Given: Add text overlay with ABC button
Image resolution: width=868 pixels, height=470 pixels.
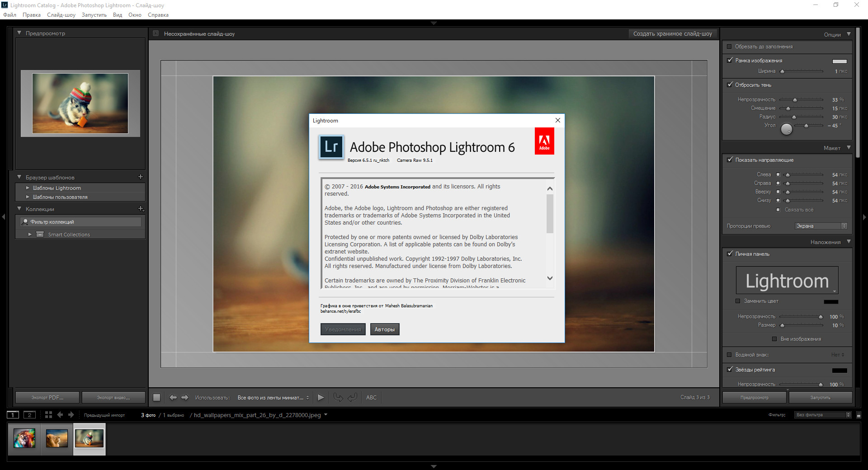Looking at the screenshot, I should [x=371, y=398].
